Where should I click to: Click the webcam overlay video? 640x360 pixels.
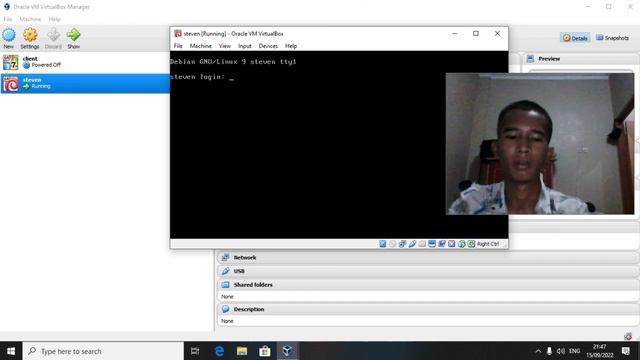[540, 144]
